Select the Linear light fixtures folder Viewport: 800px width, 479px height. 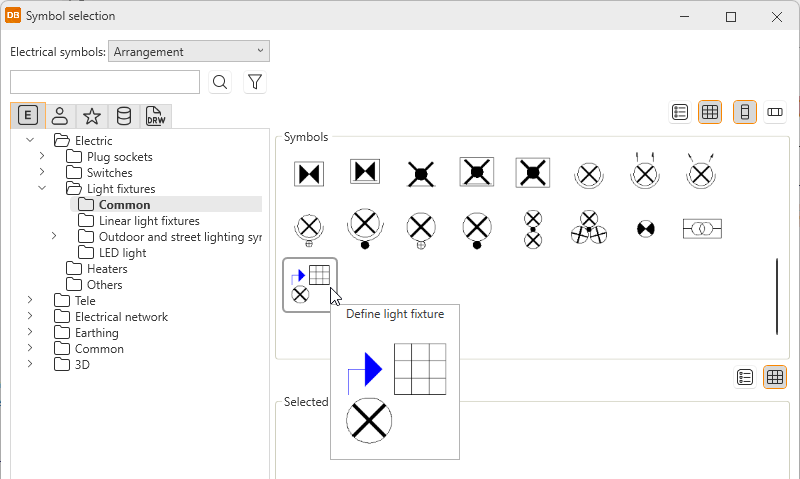tap(149, 221)
